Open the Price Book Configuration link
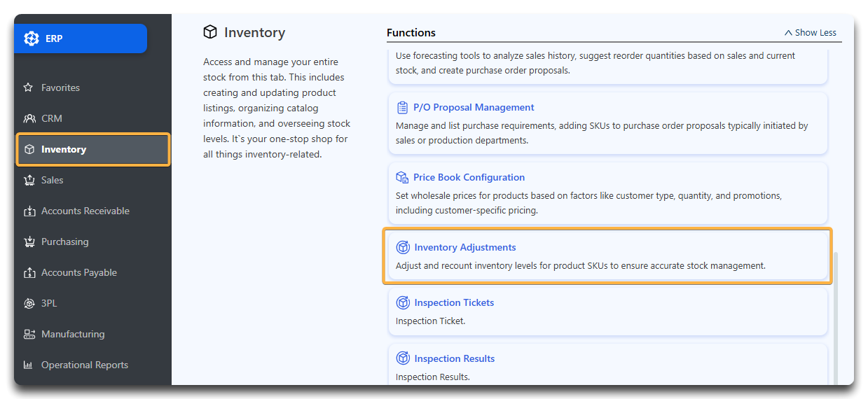The height and width of the screenshot is (399, 868). point(469,177)
